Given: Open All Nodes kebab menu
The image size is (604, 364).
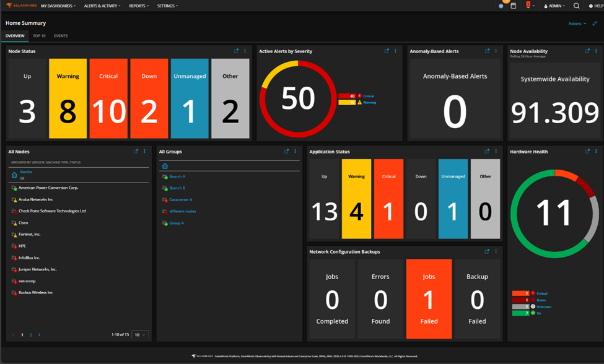Looking at the screenshot, I should (144, 151).
